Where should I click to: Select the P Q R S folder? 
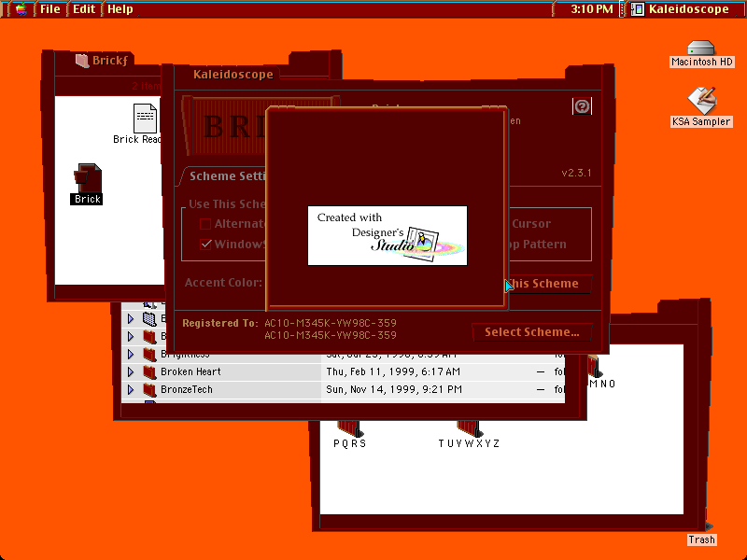[349, 428]
